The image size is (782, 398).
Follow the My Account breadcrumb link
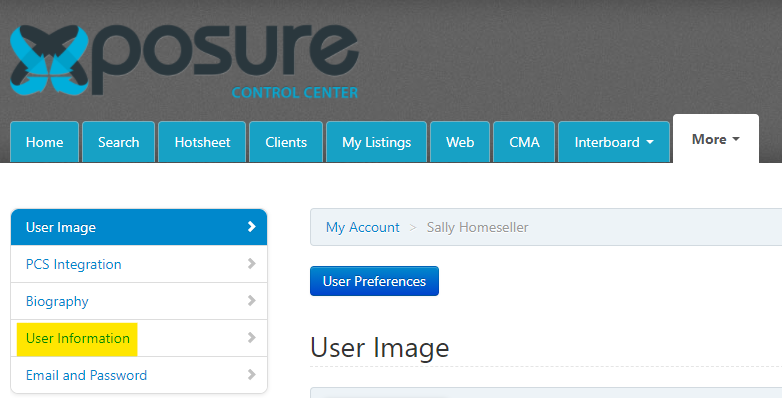[363, 227]
